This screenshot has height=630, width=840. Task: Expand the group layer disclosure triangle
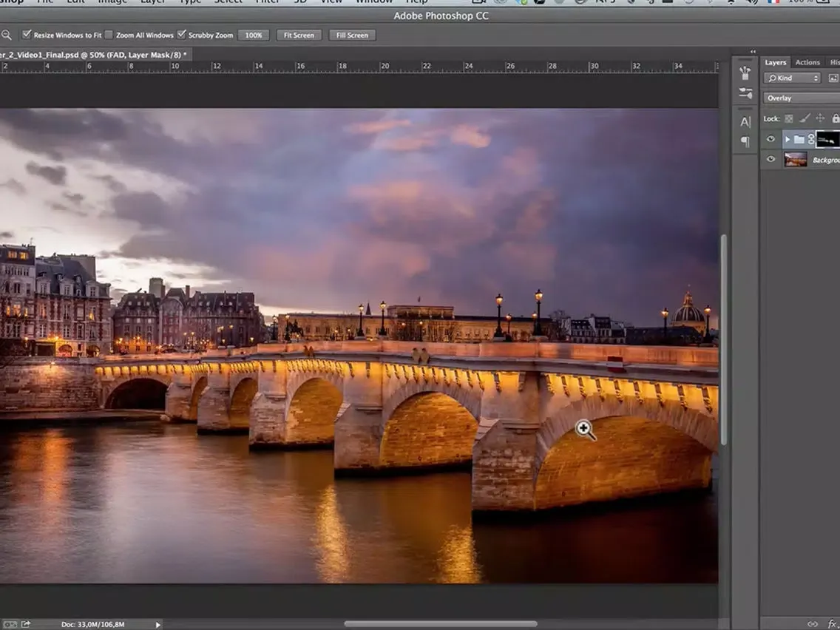click(787, 139)
